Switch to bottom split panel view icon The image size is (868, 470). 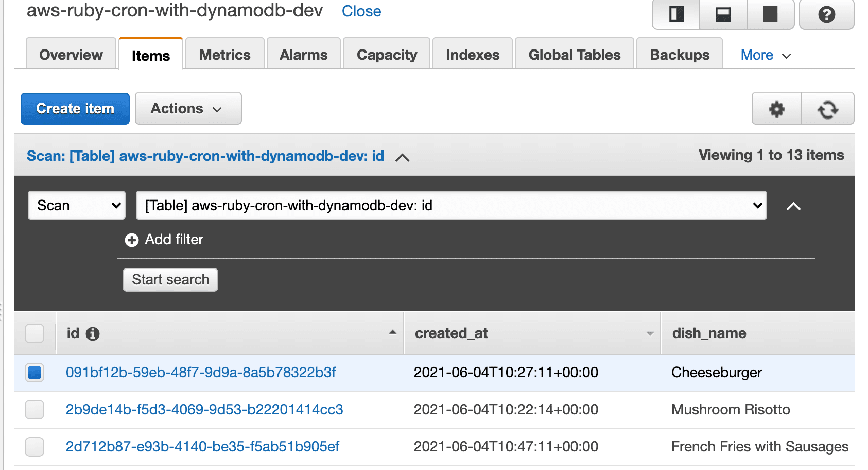coord(723,14)
